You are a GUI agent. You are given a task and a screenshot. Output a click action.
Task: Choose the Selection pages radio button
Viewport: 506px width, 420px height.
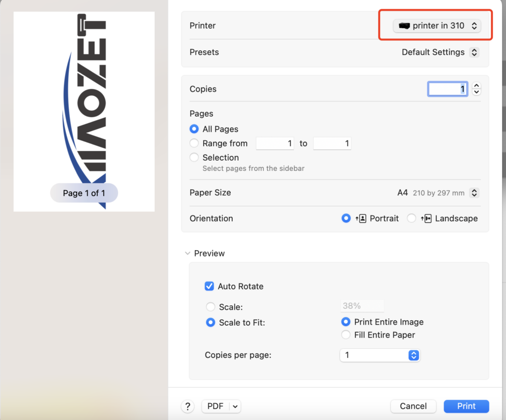[x=194, y=158]
